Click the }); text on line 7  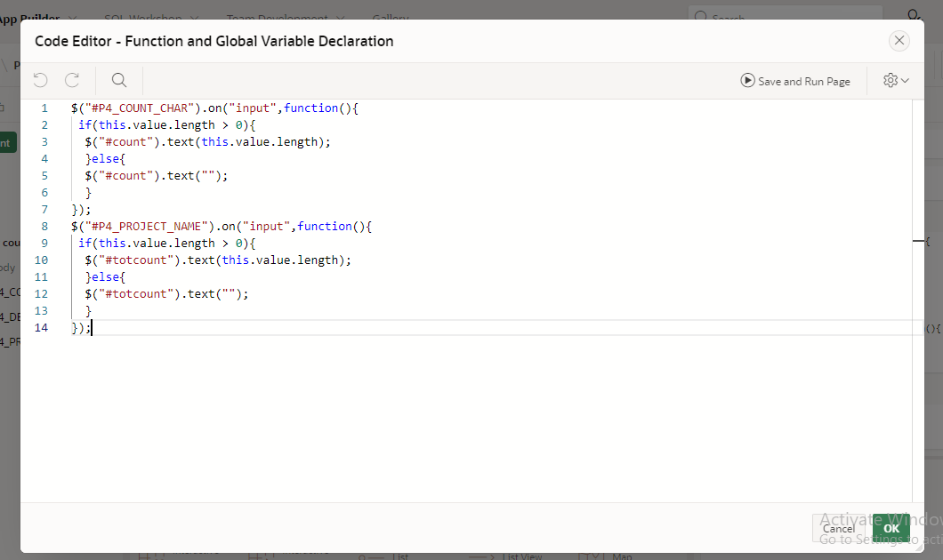81,210
